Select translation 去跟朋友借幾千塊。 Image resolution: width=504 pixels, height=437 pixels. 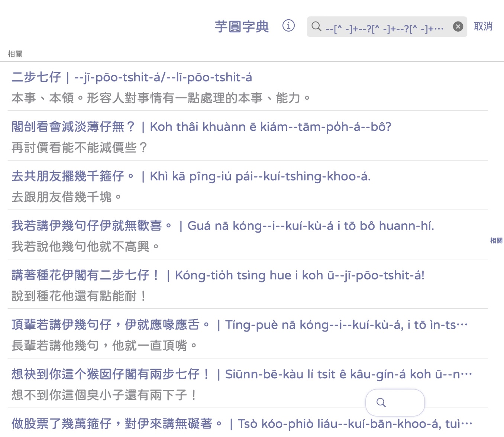point(67,197)
